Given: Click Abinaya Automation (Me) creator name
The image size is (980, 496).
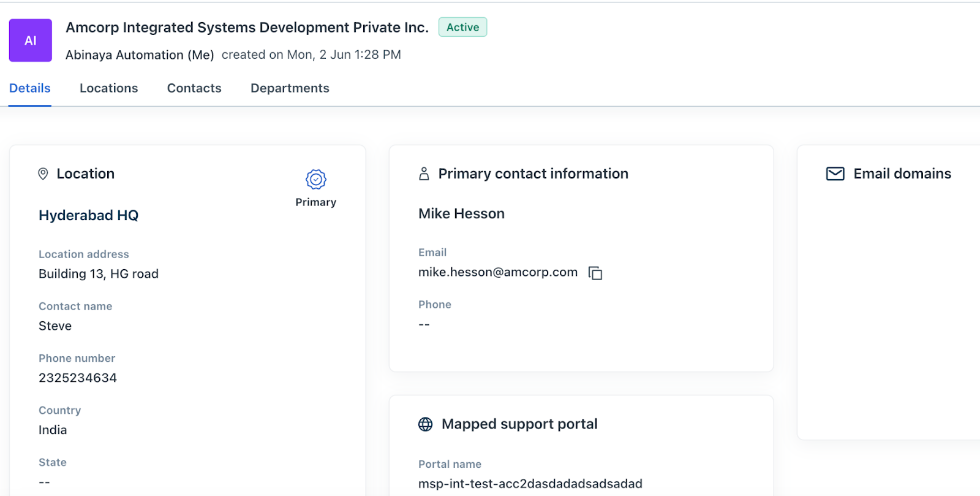Looking at the screenshot, I should 140,55.
